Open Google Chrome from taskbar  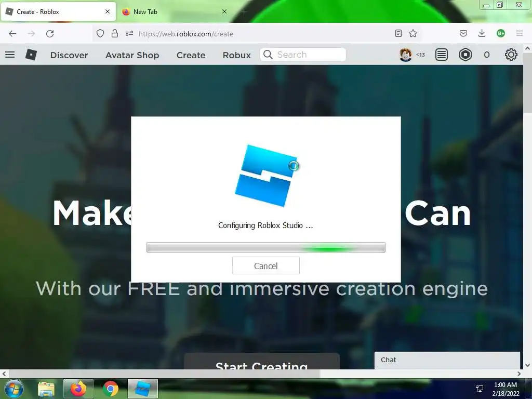(x=111, y=389)
